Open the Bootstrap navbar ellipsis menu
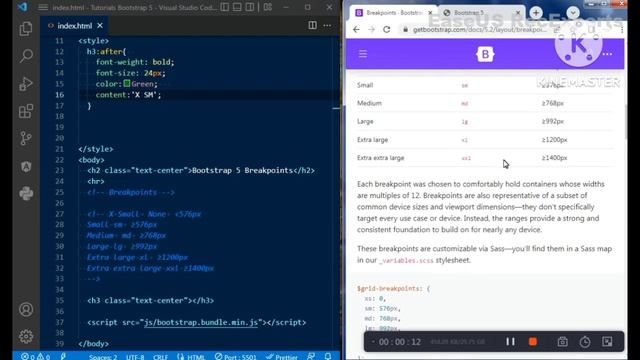The image size is (640, 360). click(607, 54)
